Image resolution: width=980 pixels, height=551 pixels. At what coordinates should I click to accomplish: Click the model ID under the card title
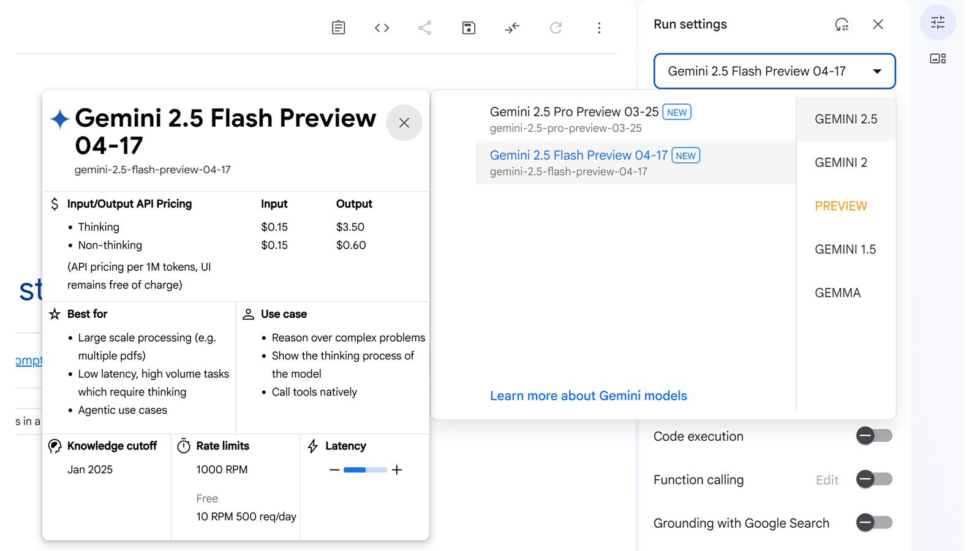click(x=153, y=170)
